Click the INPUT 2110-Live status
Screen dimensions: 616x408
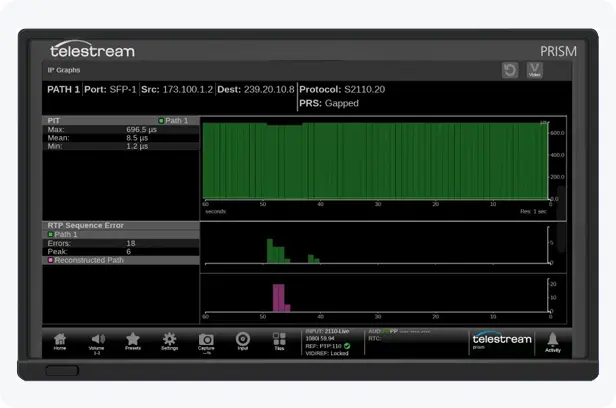coord(327,331)
